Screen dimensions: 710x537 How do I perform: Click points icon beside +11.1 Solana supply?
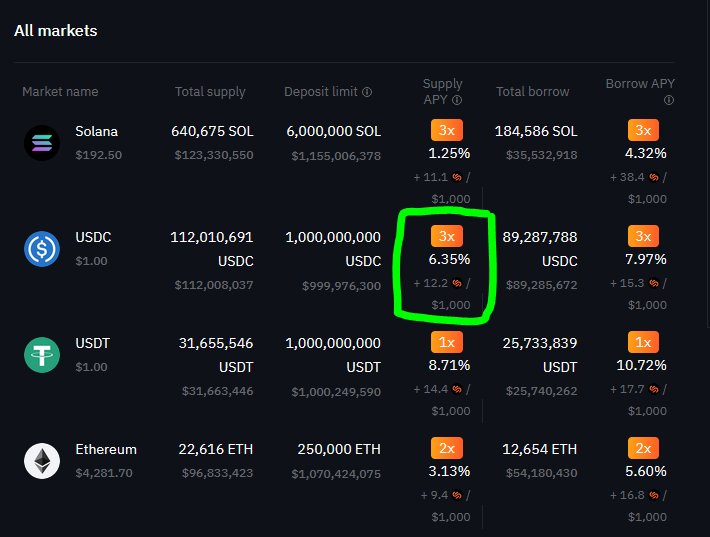coord(457,177)
